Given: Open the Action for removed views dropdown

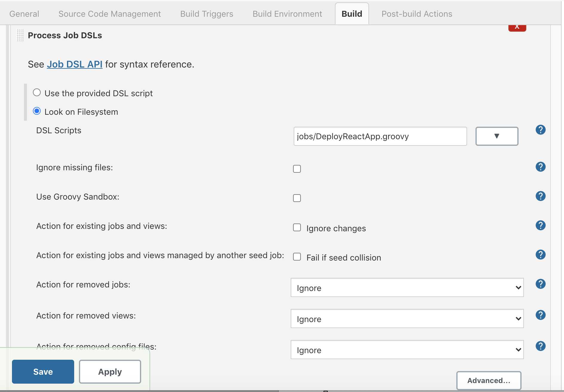Looking at the screenshot, I should (407, 319).
